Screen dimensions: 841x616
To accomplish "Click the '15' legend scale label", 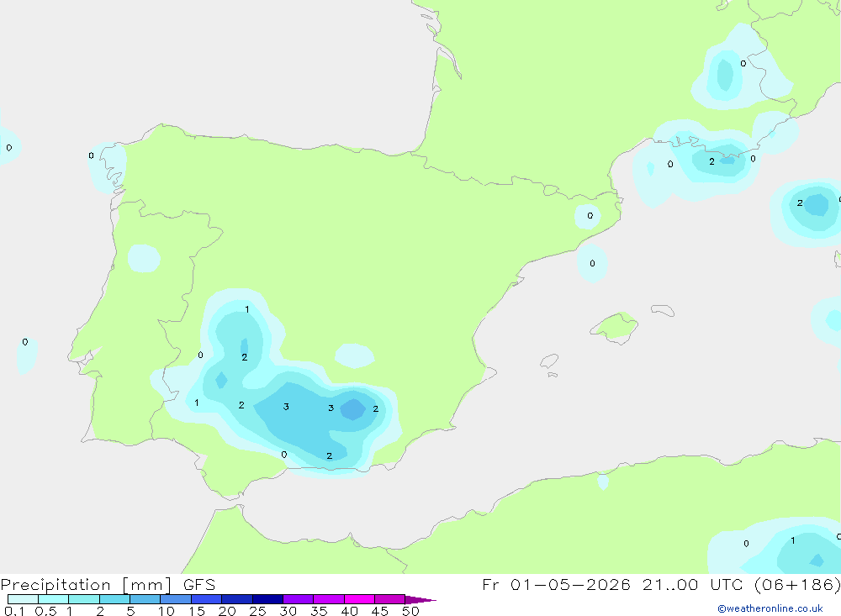I will point(197,611).
